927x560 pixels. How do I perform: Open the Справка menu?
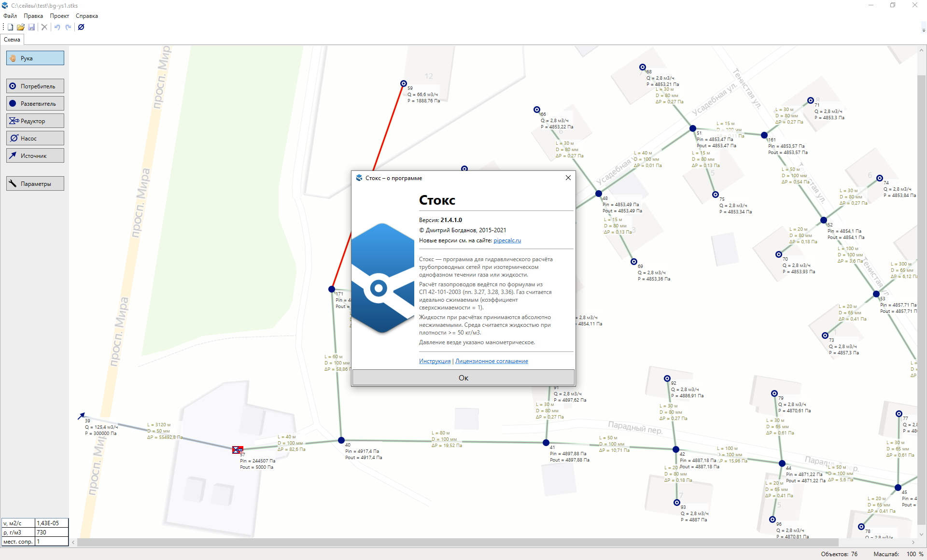[x=87, y=16]
